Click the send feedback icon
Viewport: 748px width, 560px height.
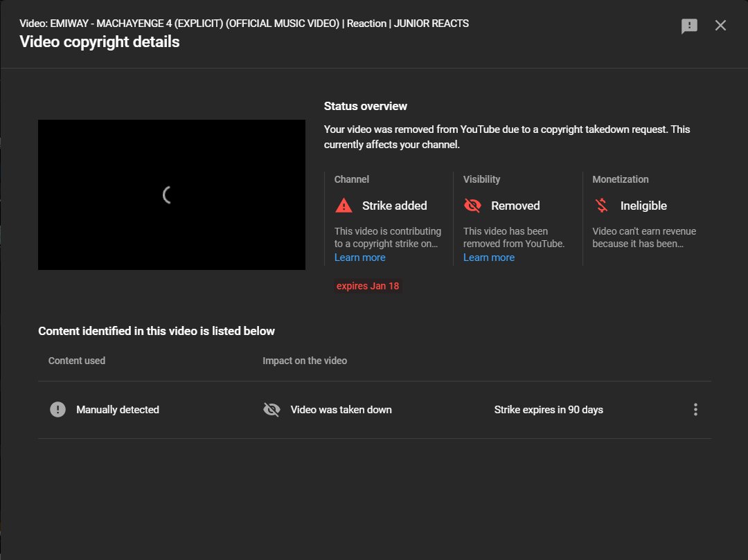click(x=689, y=26)
